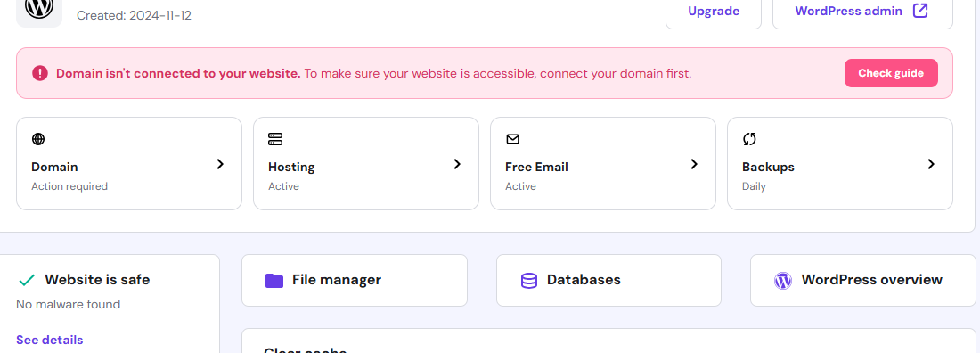Click the Check guide button
This screenshot has height=353, width=980.
(x=891, y=73)
